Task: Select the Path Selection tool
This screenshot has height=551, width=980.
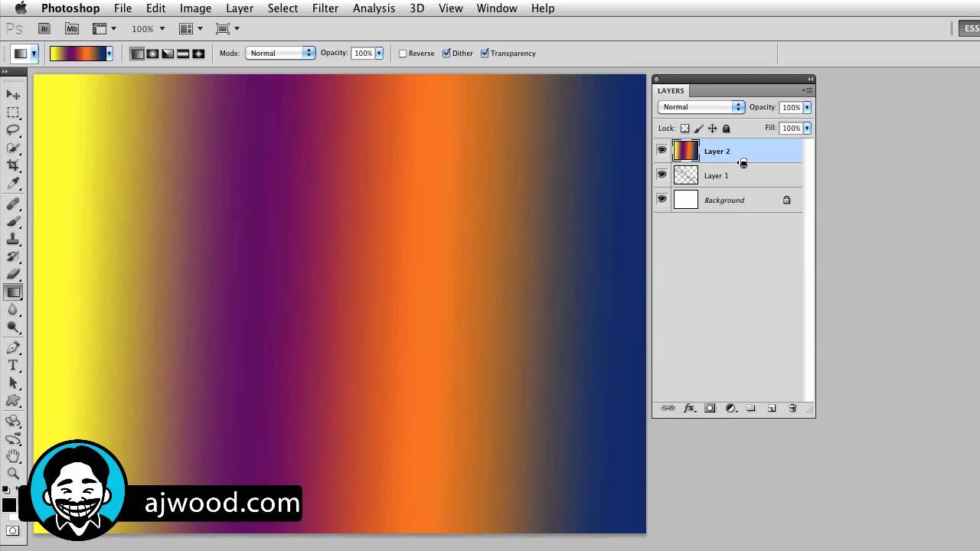Action: pos(13,383)
